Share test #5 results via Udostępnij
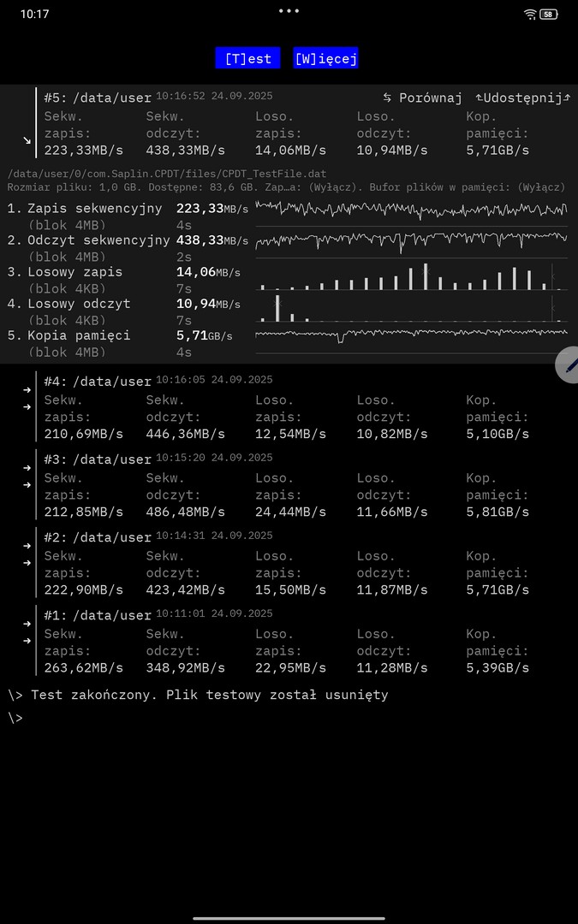The width and height of the screenshot is (578, 924). (x=522, y=98)
